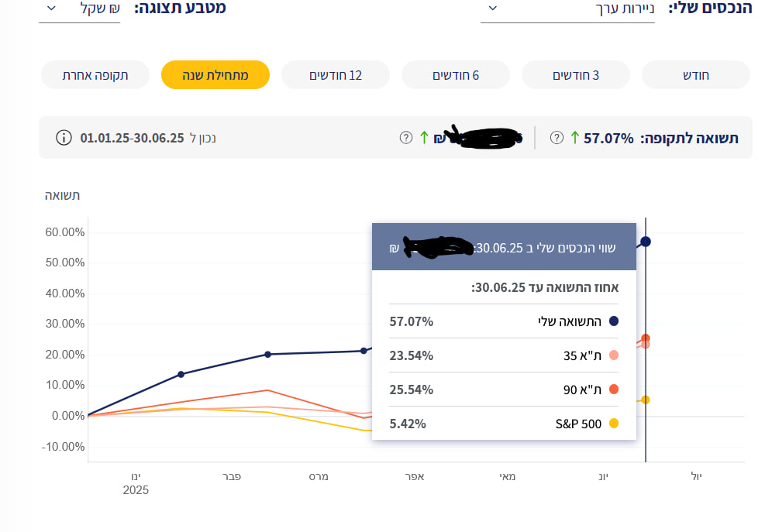Click the February point on the dark blue line
The image size is (772, 532).
coord(268,354)
